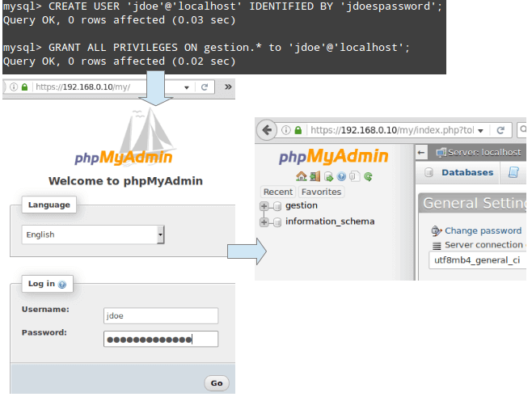Image resolution: width=532 pixels, height=397 pixels.
Task: Click the Go login button
Action: click(x=217, y=383)
